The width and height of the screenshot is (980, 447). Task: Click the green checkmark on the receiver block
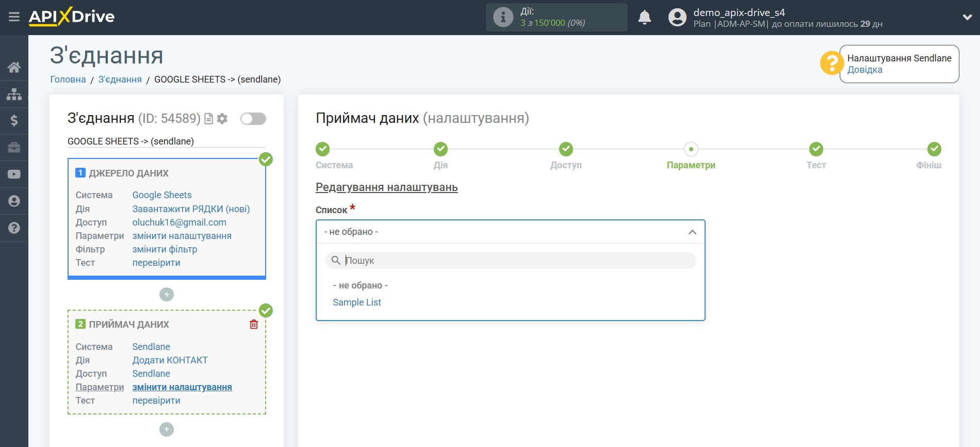266,310
